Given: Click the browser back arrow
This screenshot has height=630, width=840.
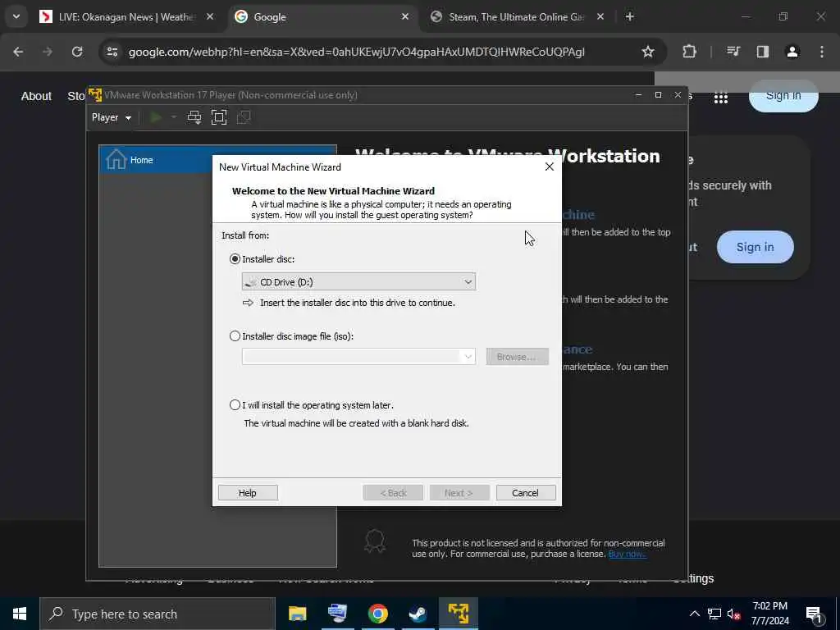Looking at the screenshot, I should (x=18, y=52).
